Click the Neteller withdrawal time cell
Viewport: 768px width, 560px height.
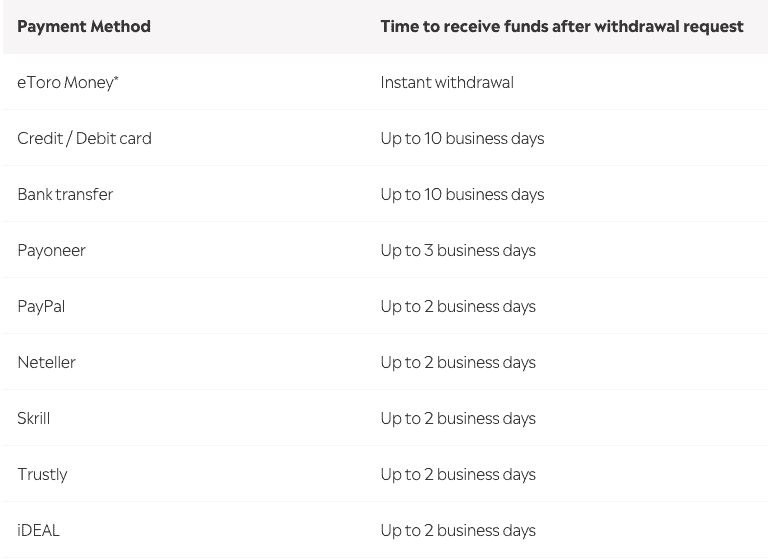(458, 363)
